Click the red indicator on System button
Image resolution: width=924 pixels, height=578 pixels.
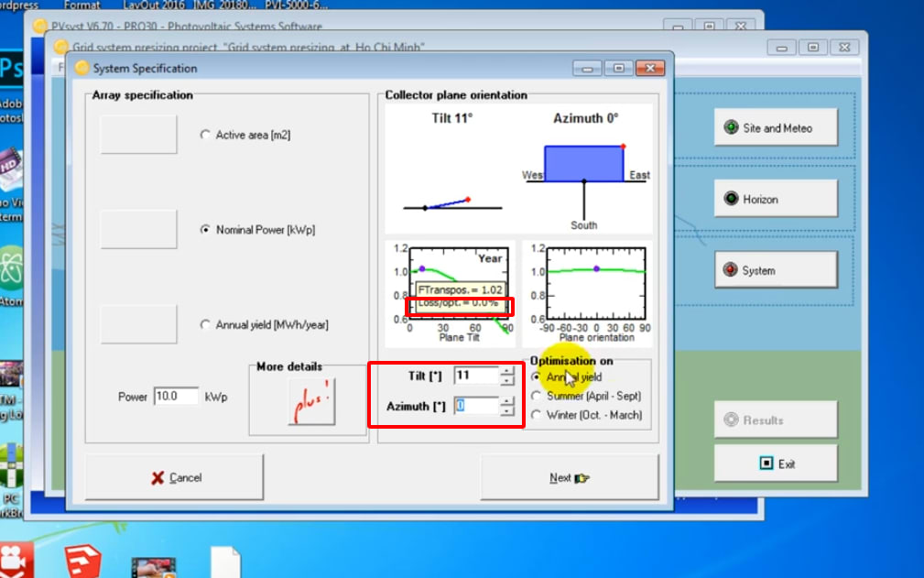[x=731, y=269]
